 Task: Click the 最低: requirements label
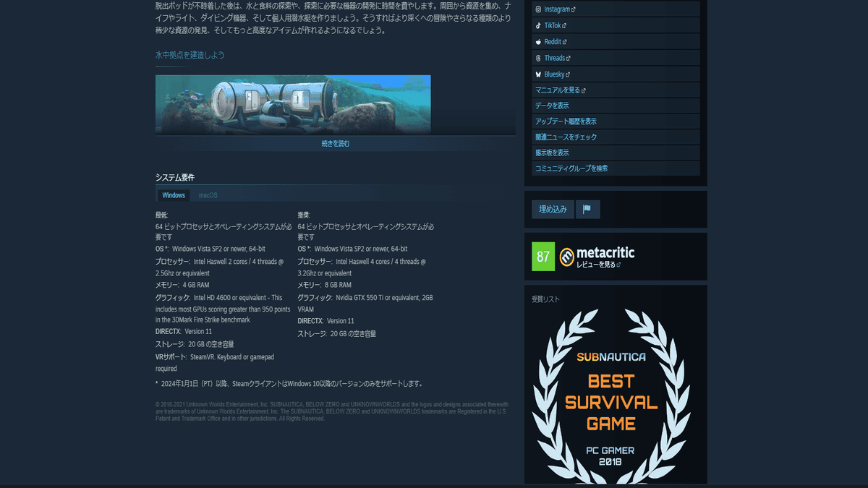pos(162,215)
